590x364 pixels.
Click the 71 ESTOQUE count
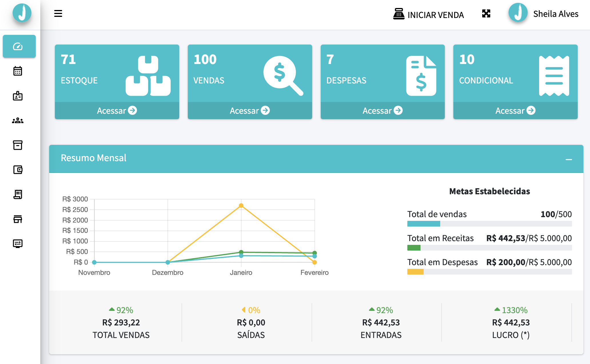coord(68,59)
